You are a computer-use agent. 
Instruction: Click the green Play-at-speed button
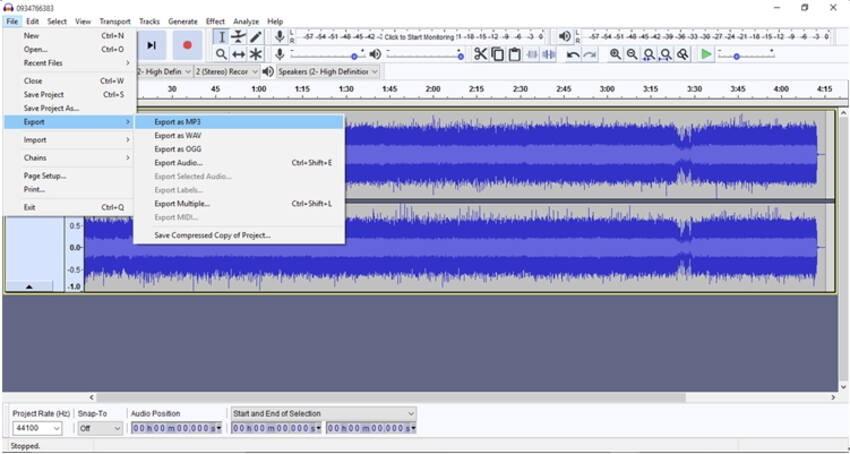tap(706, 54)
